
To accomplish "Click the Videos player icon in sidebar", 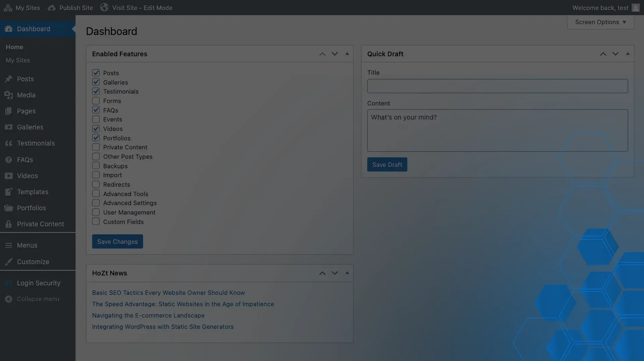I will tap(8, 176).
